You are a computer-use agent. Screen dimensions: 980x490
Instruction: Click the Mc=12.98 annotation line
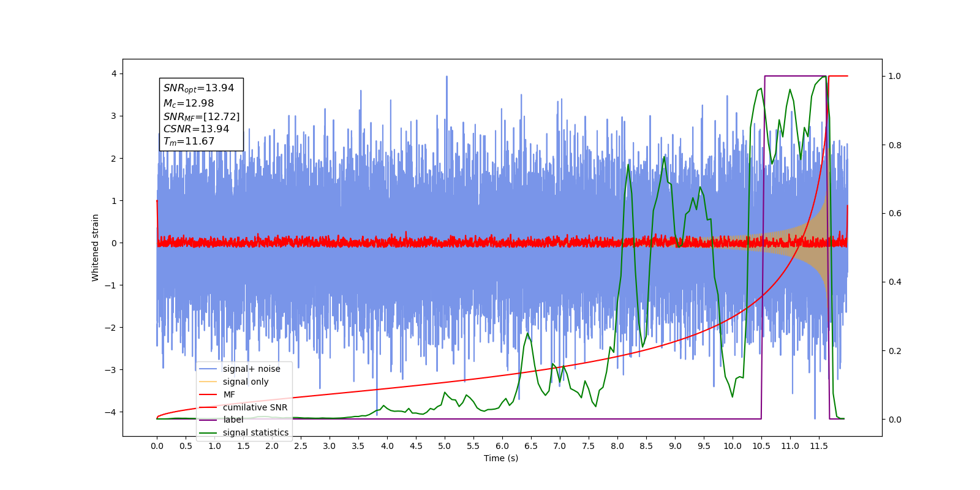click(x=189, y=104)
